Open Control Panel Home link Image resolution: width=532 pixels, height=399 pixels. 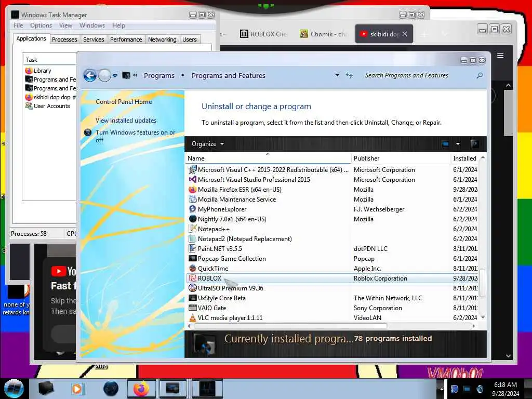click(x=124, y=102)
